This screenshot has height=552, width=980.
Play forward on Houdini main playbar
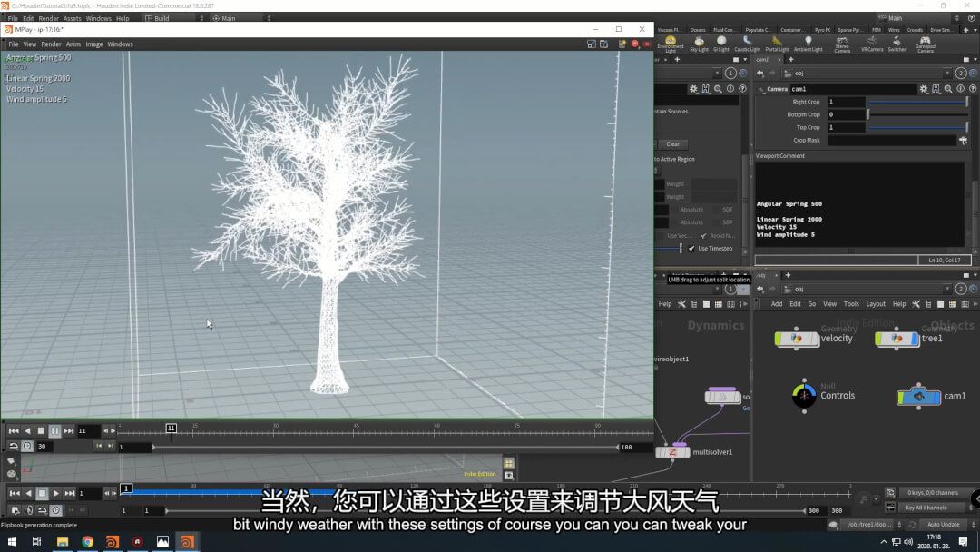[x=55, y=493]
